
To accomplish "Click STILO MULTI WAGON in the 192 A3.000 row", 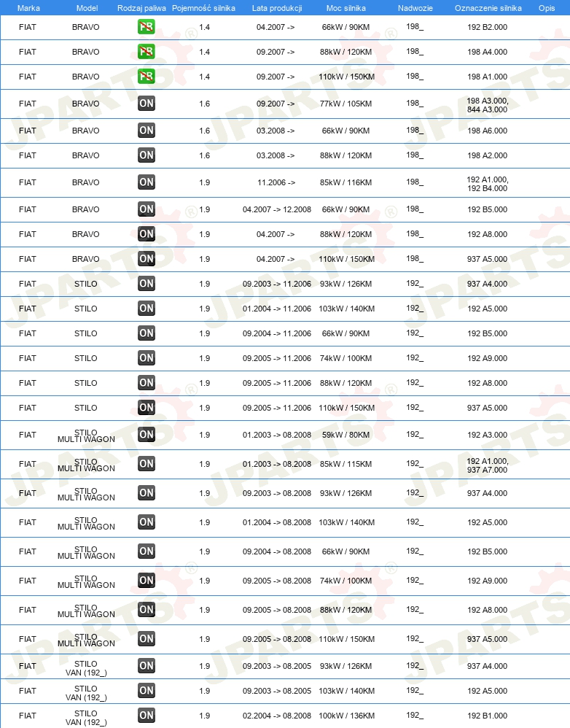I will click(x=86, y=435).
